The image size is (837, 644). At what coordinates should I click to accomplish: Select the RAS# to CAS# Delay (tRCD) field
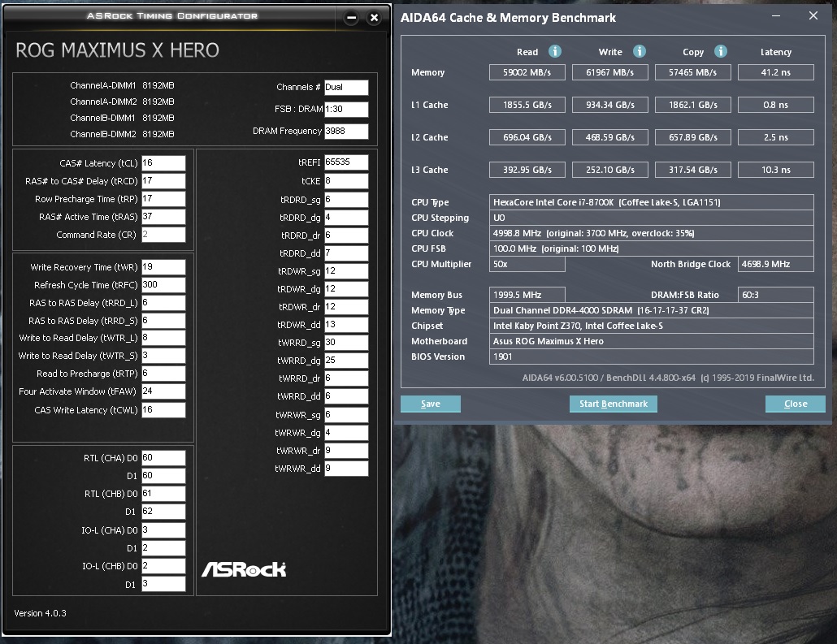click(163, 181)
